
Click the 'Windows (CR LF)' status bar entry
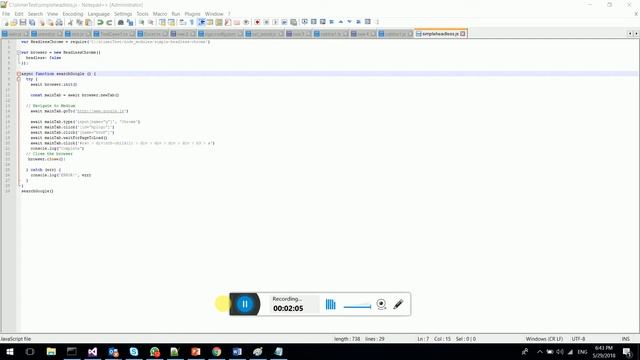pos(544,339)
